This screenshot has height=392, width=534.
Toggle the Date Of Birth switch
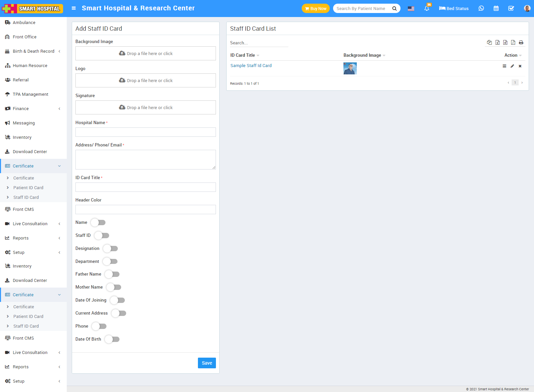tap(112, 339)
